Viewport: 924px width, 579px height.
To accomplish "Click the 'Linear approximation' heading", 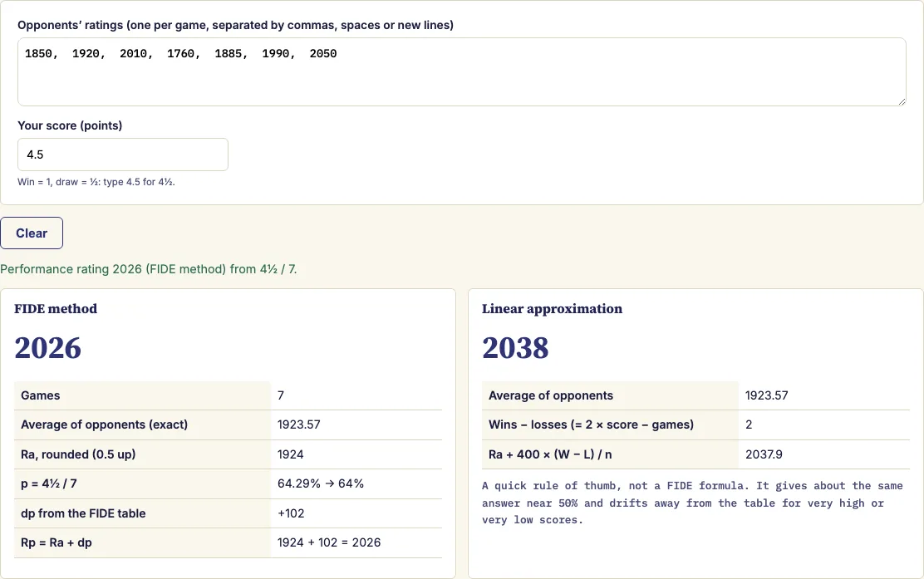I will click(553, 309).
